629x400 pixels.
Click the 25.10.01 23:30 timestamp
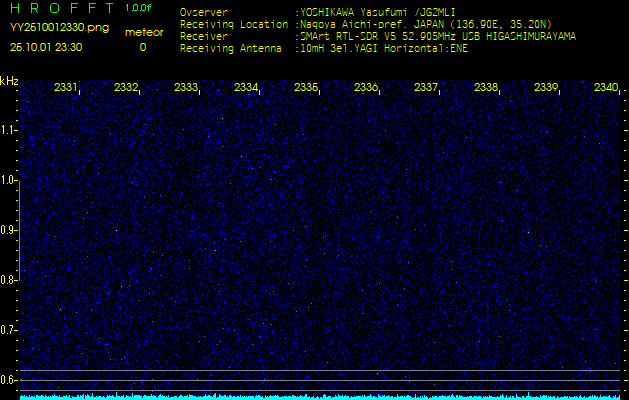click(x=46, y=47)
